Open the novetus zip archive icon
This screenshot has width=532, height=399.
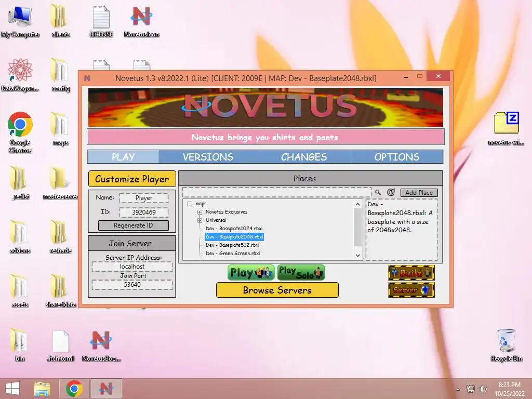tap(506, 128)
